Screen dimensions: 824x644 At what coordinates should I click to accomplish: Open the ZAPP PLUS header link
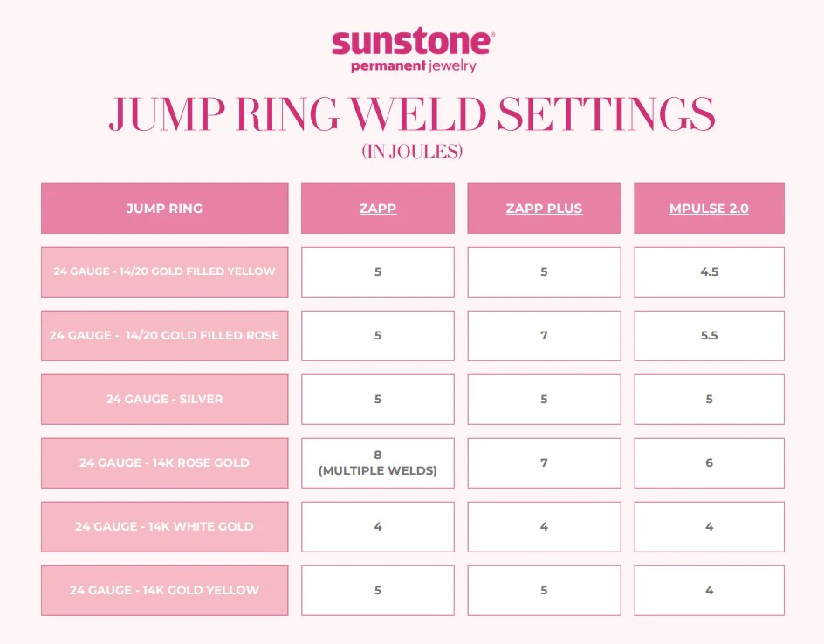tap(544, 209)
